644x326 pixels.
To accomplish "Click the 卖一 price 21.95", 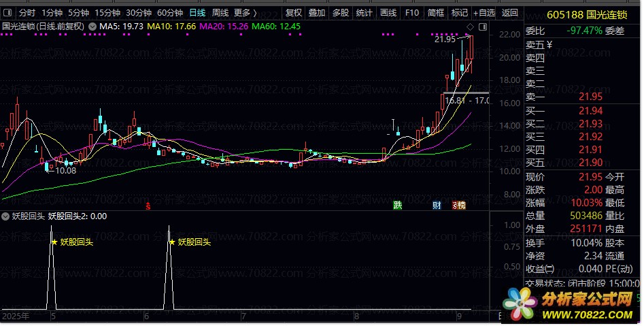I will (590, 97).
